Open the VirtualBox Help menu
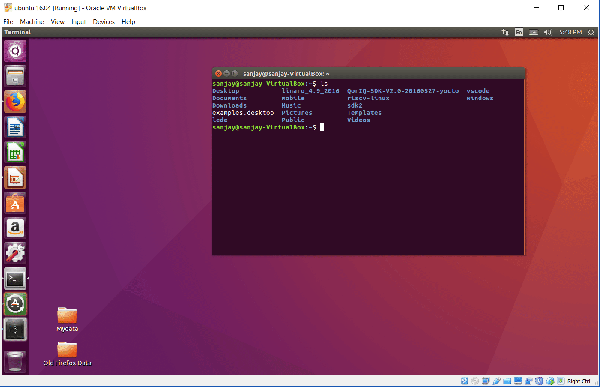 click(x=128, y=21)
